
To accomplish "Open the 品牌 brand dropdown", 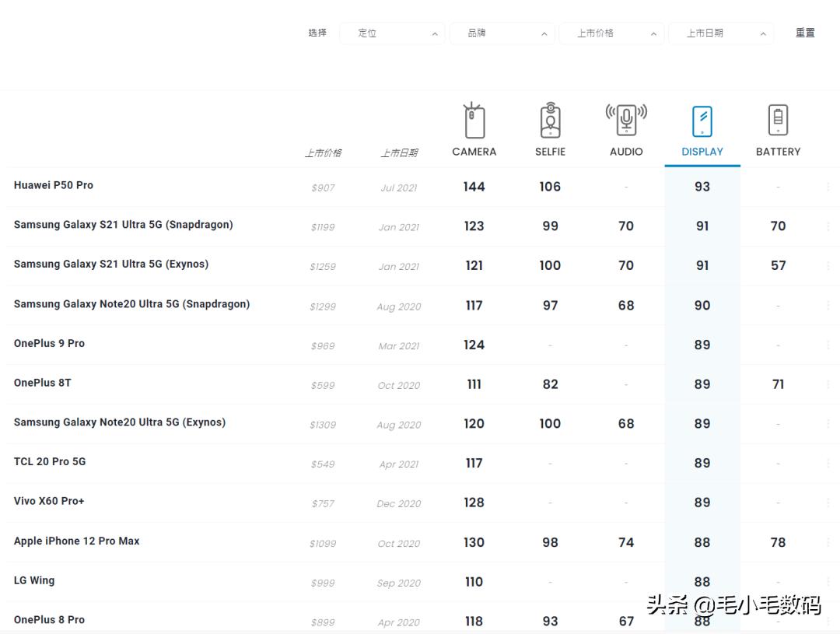I will [502, 33].
